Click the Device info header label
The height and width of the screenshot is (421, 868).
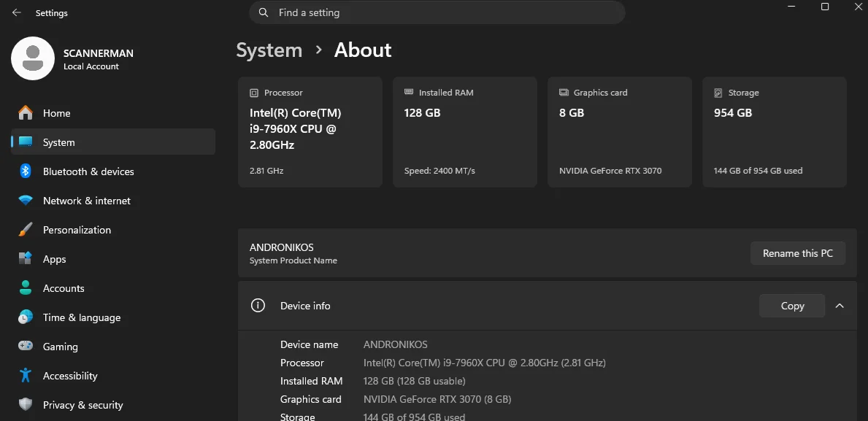[305, 306]
